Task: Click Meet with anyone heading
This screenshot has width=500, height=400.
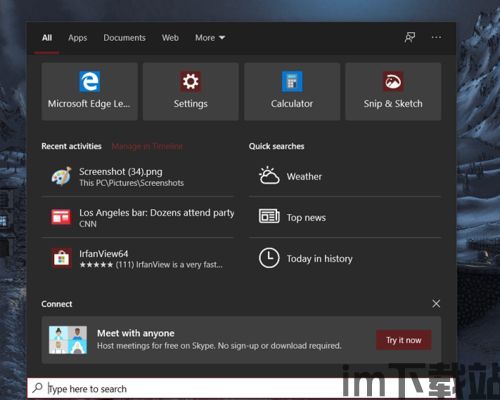Action: [136, 333]
